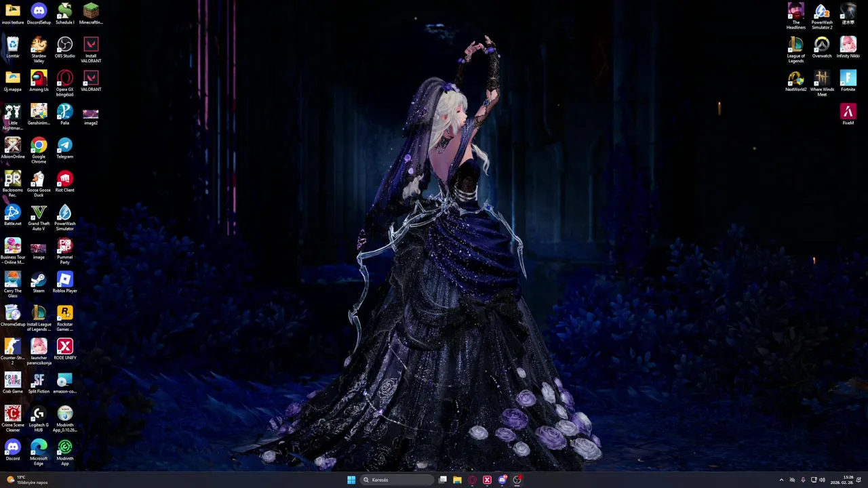
Task: Open the Schedule I game shortcut
Action: point(65,14)
